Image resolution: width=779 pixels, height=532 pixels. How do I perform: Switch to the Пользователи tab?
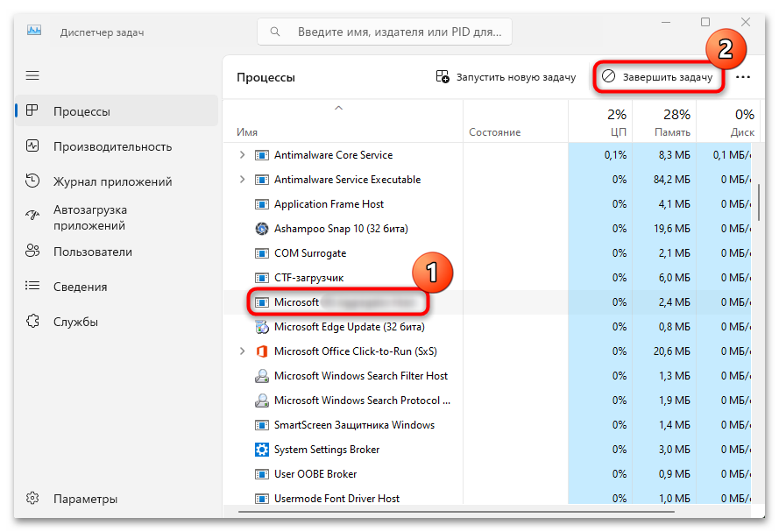point(117,252)
